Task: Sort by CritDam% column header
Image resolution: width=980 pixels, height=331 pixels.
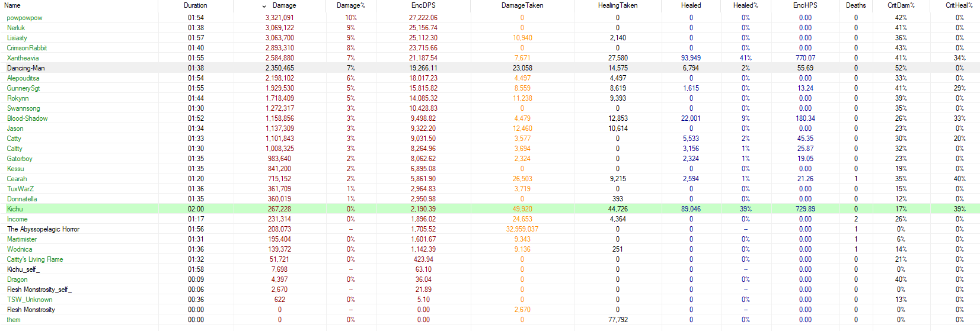Action: pyautogui.click(x=901, y=5)
